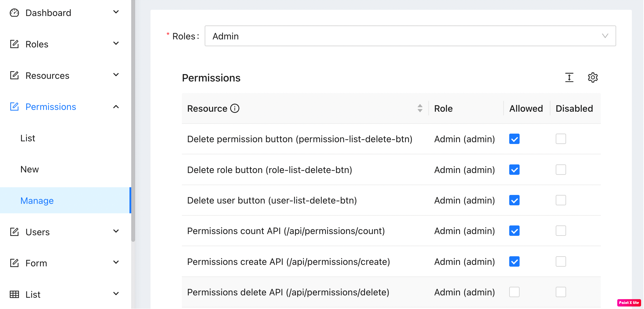Click the table settings gear icon

[592, 78]
